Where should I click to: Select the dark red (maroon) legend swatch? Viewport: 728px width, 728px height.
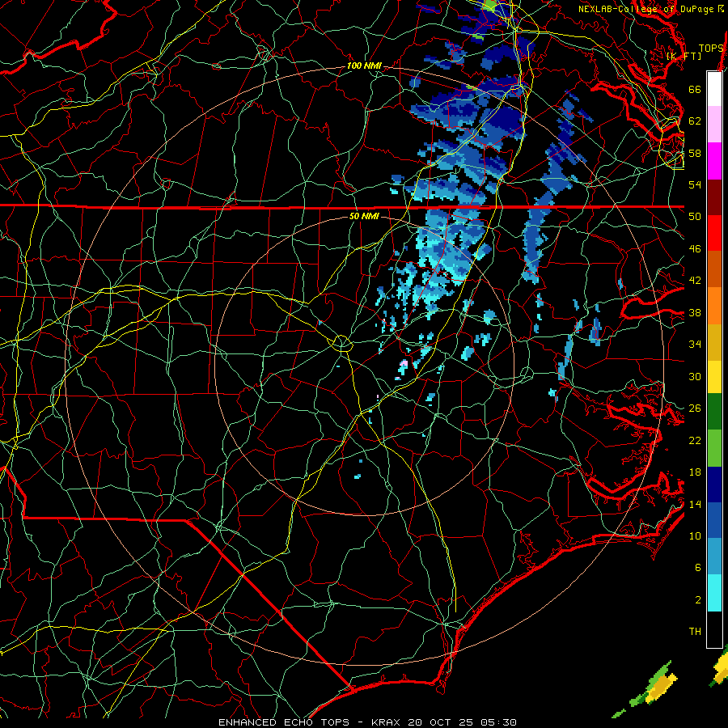tap(714, 197)
